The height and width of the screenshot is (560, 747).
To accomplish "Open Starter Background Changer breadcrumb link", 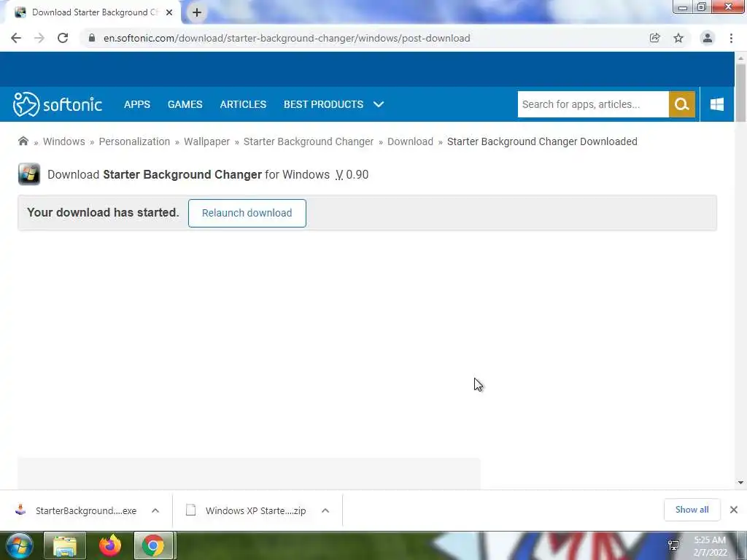I will [309, 141].
